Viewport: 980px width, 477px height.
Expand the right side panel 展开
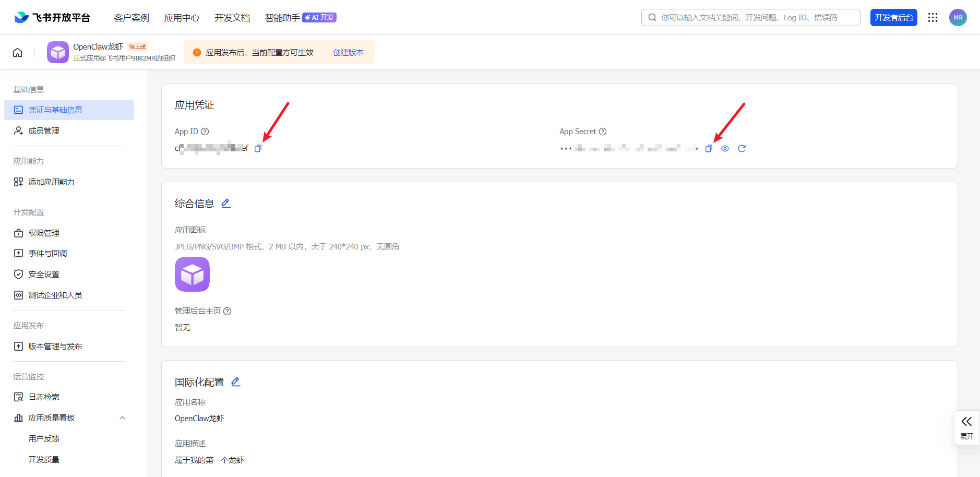(x=966, y=427)
